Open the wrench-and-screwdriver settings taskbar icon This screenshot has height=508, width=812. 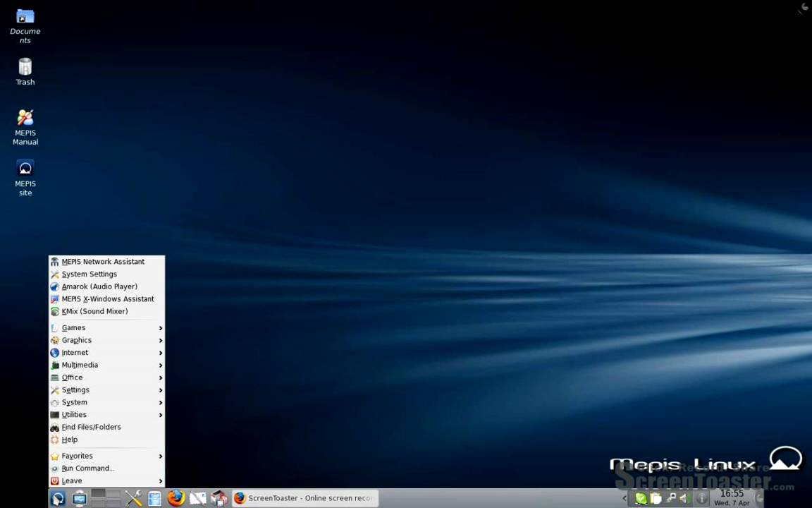[133, 499]
